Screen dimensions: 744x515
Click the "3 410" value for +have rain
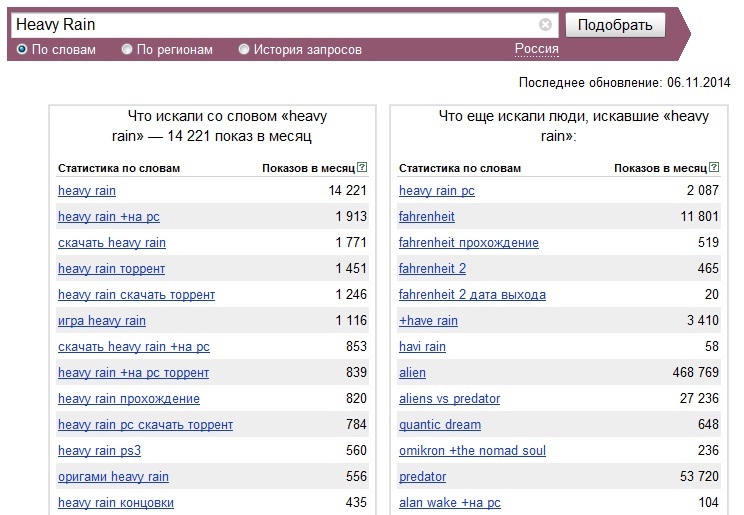pyautogui.click(x=703, y=321)
